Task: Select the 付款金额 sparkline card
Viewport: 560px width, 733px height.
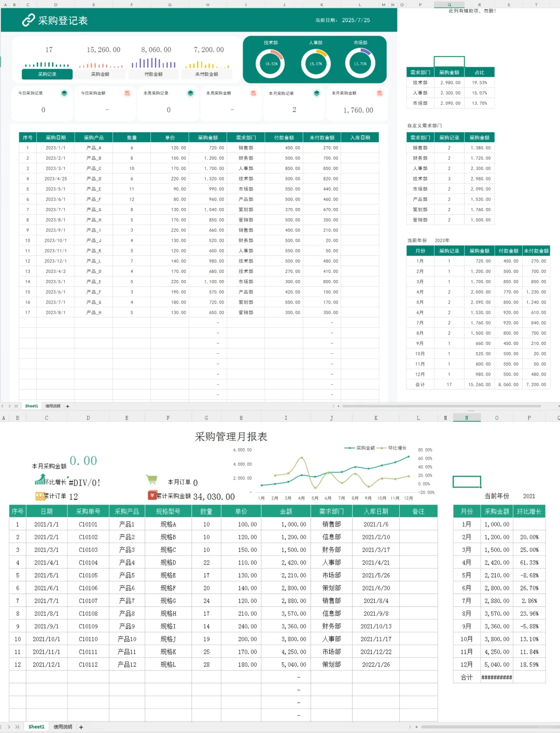Action: [154, 74]
